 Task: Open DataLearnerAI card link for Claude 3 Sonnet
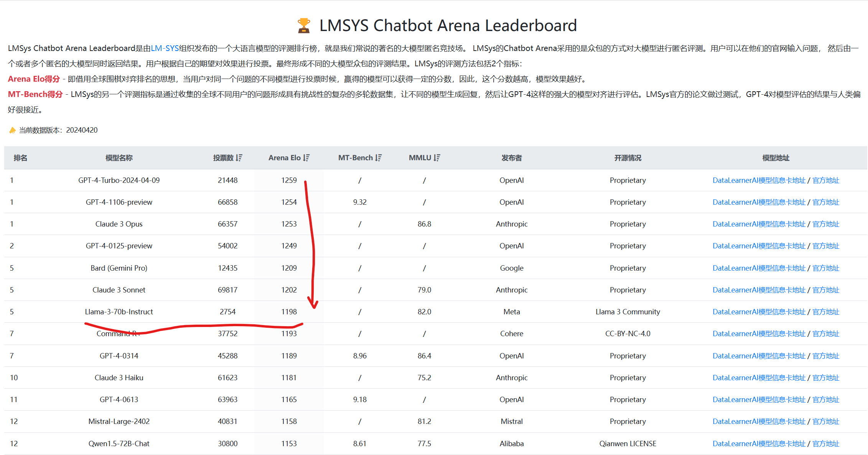click(759, 290)
